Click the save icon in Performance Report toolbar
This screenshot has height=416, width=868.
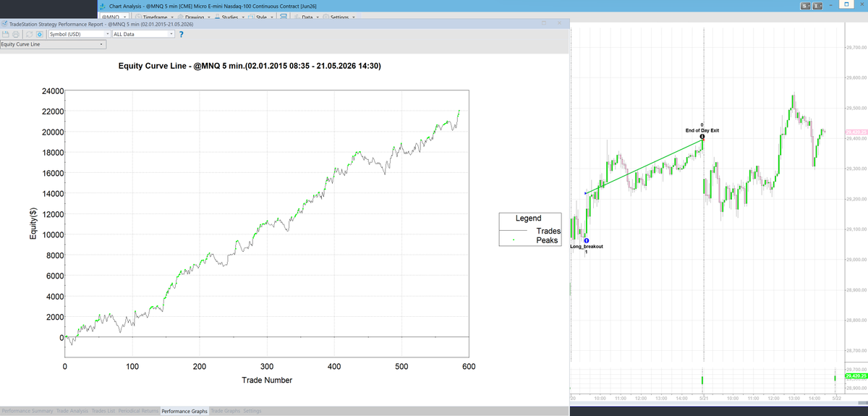6,34
